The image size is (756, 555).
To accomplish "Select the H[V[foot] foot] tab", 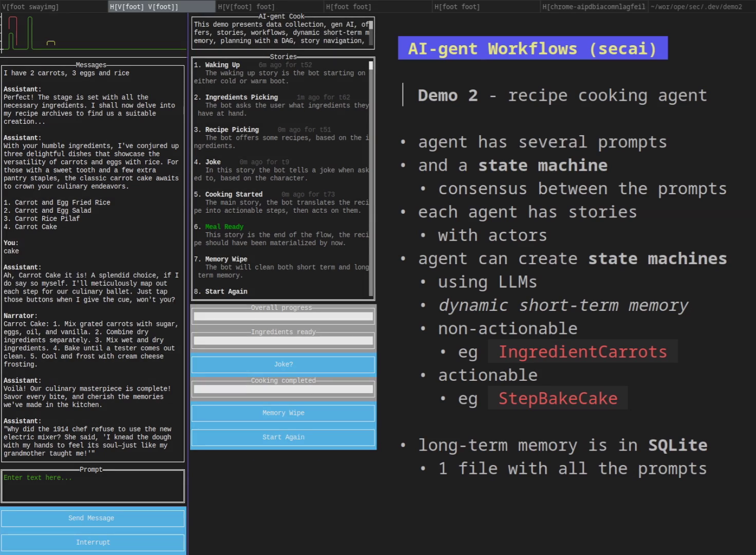I will (x=270, y=7).
